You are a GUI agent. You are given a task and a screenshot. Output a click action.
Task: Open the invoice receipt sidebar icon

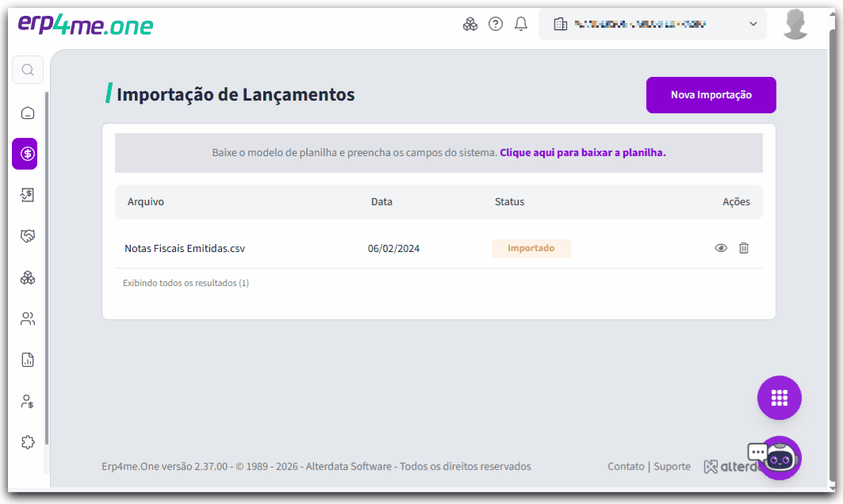pos(28,194)
